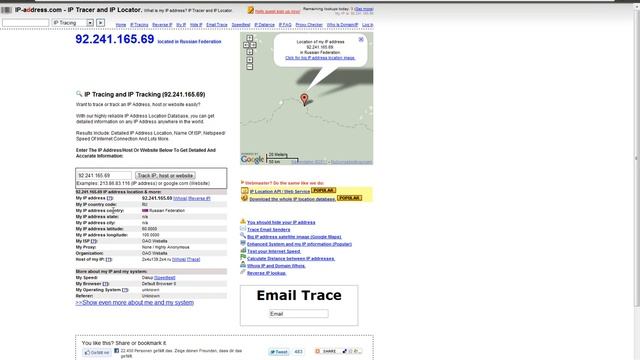
Task: Click the page vertical scrollbar
Action: 636,157
